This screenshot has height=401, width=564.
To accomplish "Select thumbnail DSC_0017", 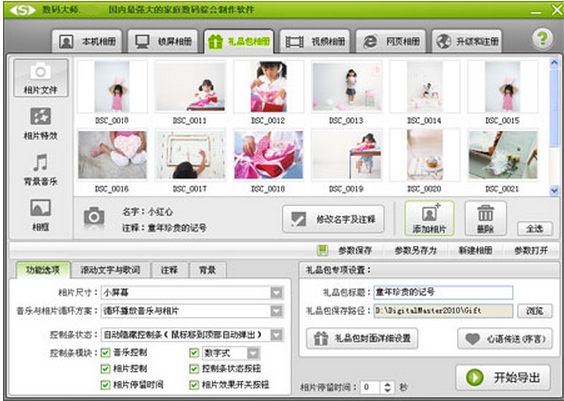I will [x=190, y=155].
